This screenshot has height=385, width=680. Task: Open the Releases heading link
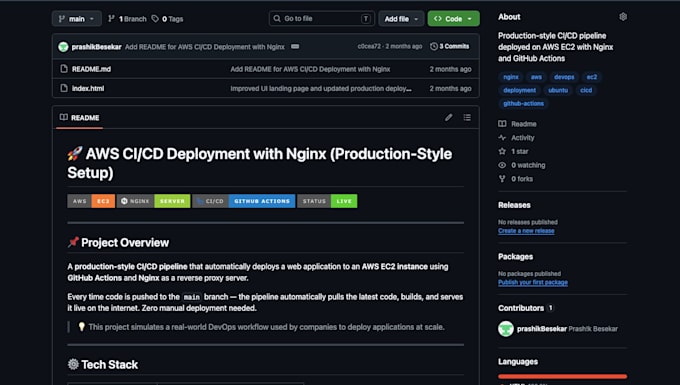pos(514,205)
